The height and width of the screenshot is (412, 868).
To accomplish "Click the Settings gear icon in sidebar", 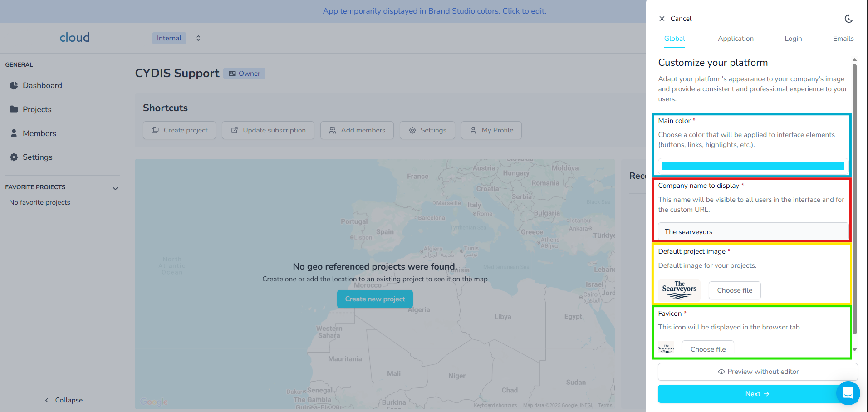I will 14,157.
